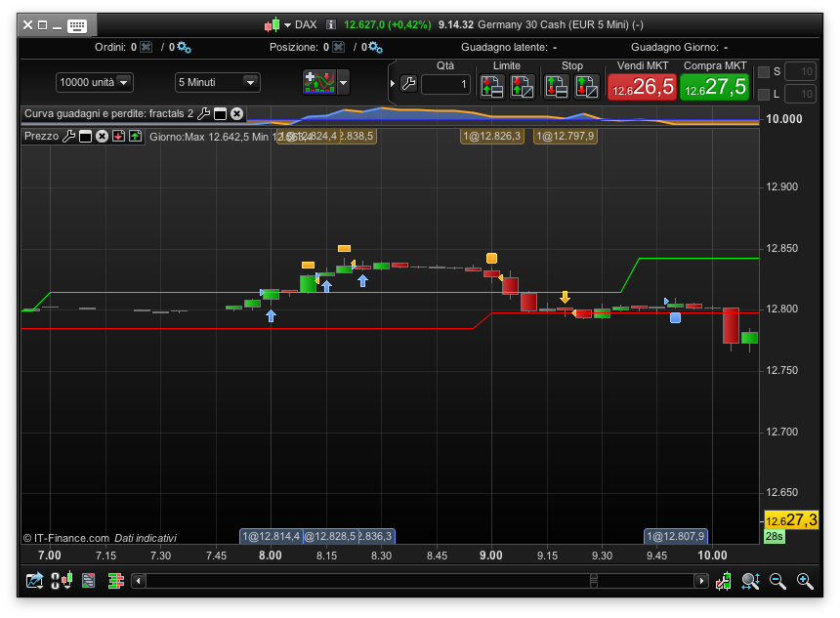This screenshot has height=618, width=840.
Task: Grab the chart scrollbar handle
Action: tap(594, 581)
